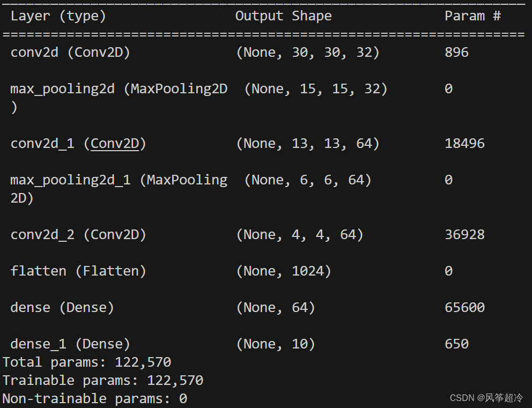Viewport: 532px width, 408px height.
Task: Click output shape (None, 30, 30, 32)
Action: (308, 53)
